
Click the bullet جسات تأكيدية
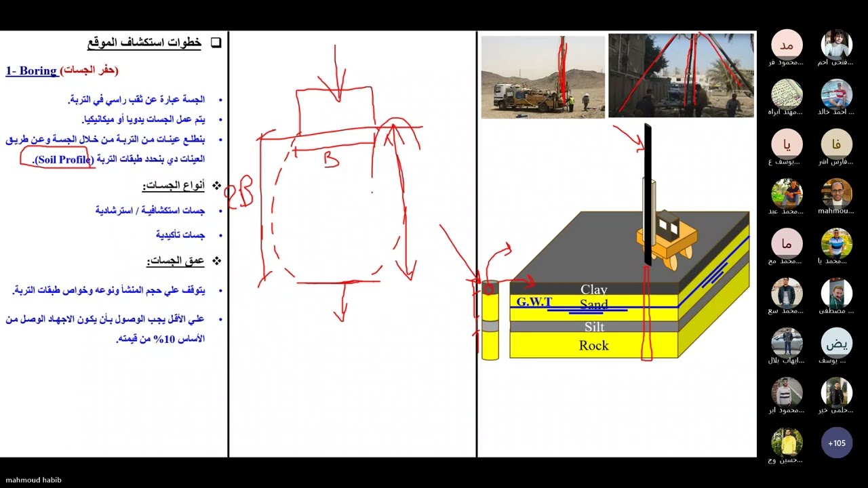click(x=180, y=235)
